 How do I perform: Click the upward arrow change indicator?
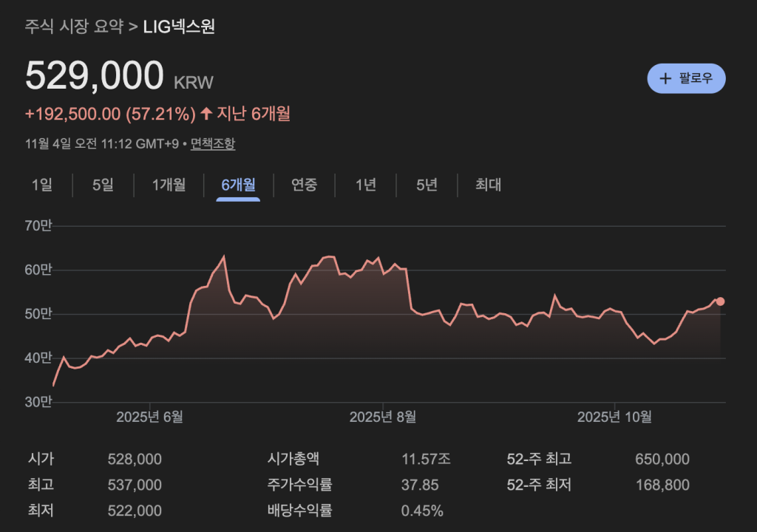(x=206, y=114)
